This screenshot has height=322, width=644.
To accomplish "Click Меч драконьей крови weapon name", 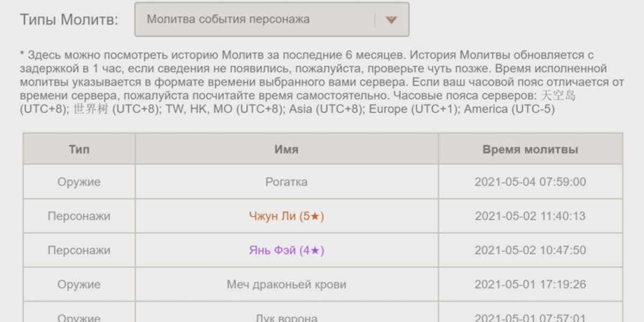I will pyautogui.click(x=287, y=284).
